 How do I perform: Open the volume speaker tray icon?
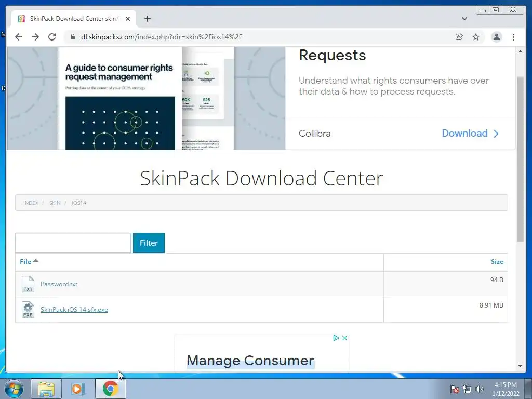pos(480,389)
